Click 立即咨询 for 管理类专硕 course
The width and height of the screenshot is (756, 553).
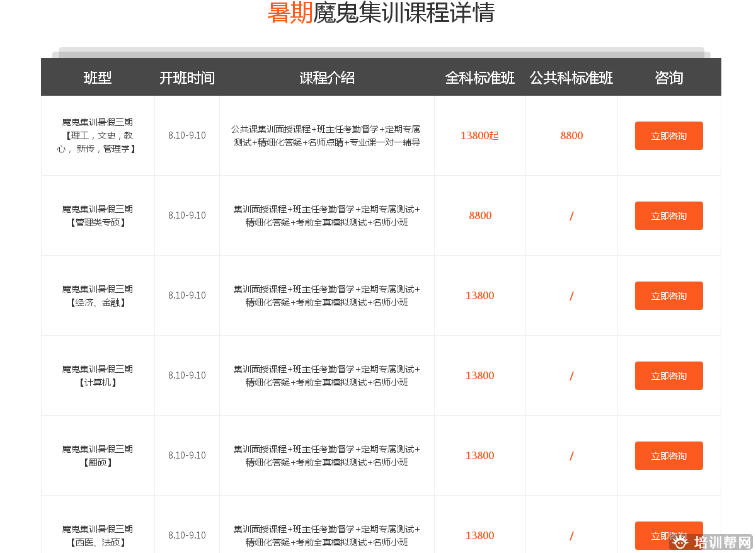[x=668, y=215]
